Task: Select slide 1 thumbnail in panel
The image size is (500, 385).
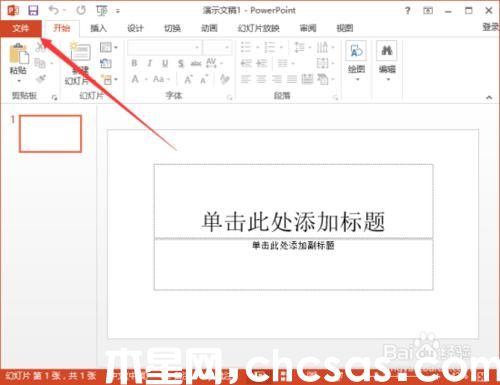Action: [50, 134]
